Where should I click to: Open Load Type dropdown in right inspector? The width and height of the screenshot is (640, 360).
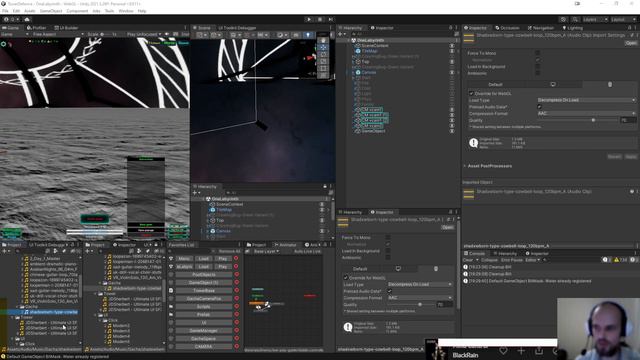click(587, 100)
